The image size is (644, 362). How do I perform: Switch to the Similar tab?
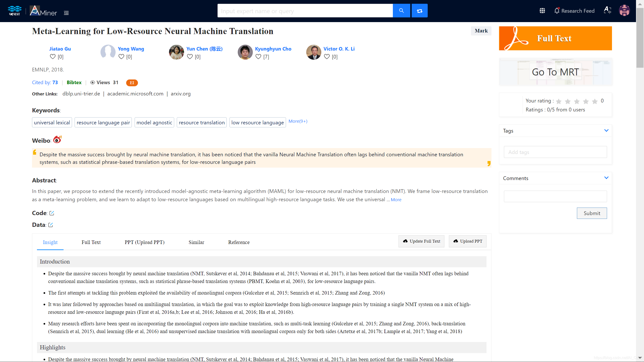pos(196,242)
